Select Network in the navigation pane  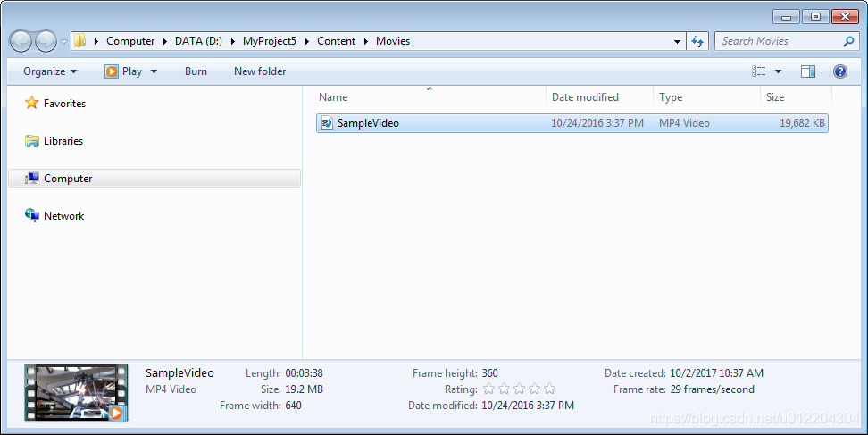63,216
